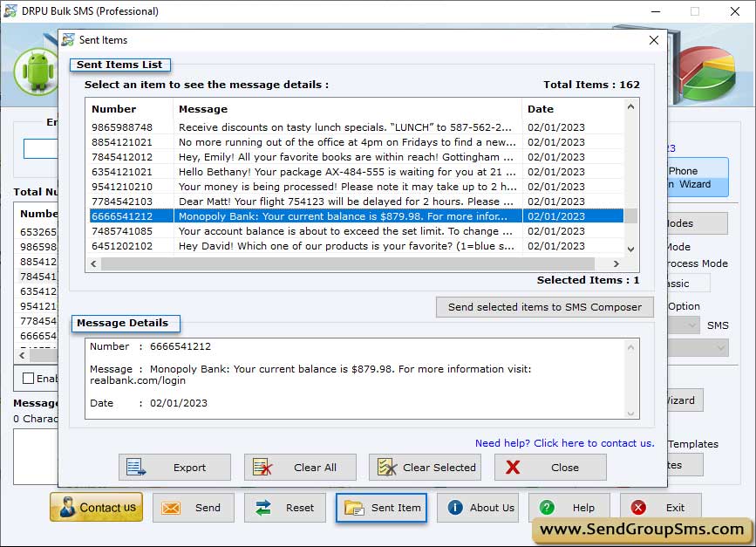Send selected items to SMS Composer
This screenshot has height=547, width=756.
545,307
